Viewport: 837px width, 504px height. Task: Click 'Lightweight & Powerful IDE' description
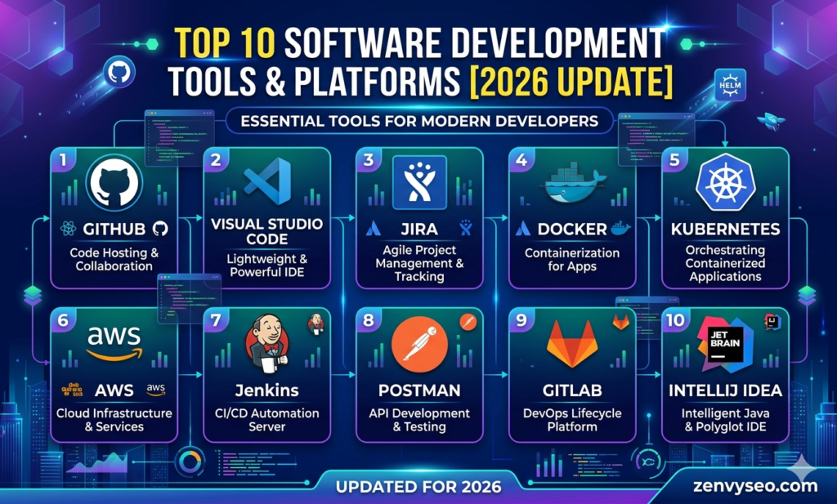(267, 265)
